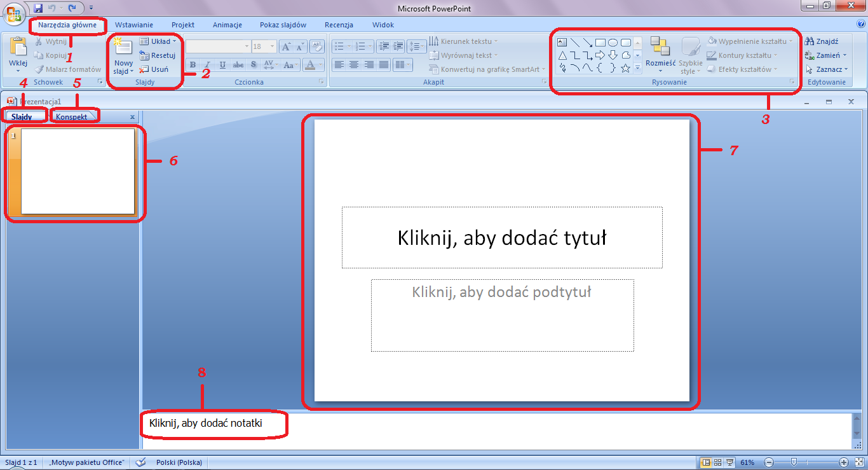Viewport: 868px width, 470px height.
Task: Click notes area 'Kliknij, aby dodać notatki'
Action: 206,423
